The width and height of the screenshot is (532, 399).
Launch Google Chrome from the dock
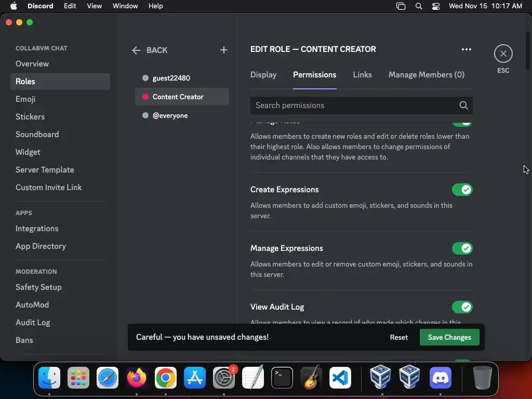tap(166, 378)
